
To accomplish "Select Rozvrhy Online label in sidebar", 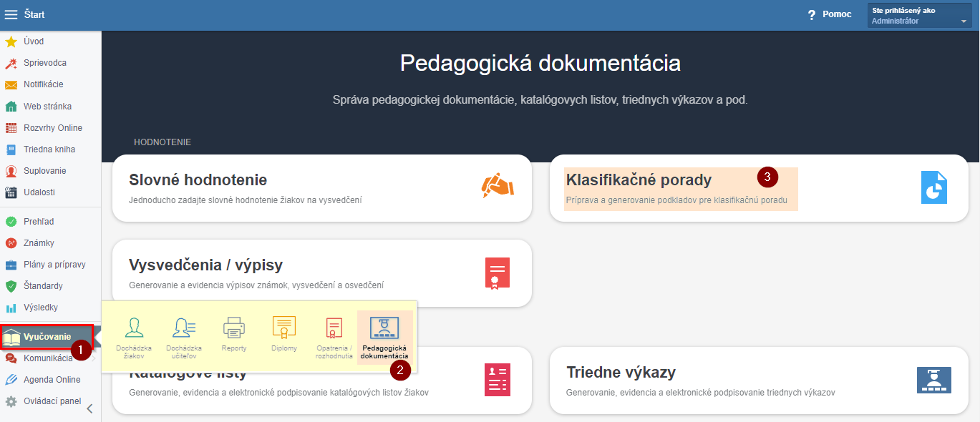I will click(53, 128).
